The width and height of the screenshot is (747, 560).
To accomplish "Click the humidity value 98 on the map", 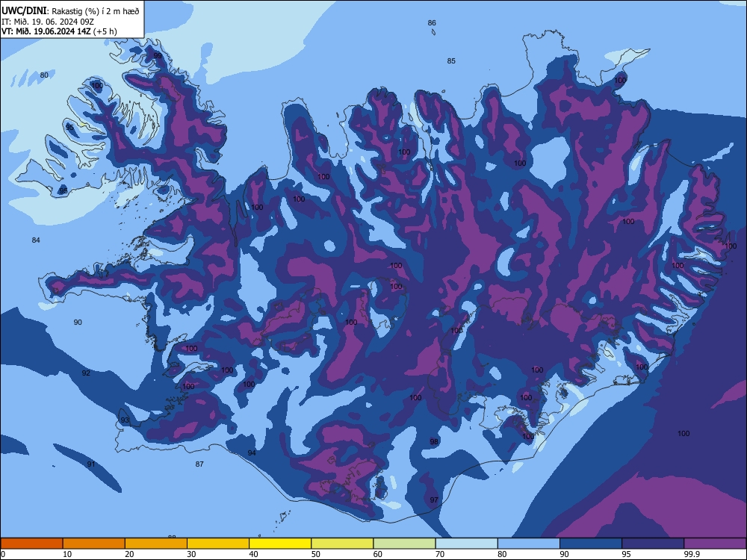I will coord(434,441).
